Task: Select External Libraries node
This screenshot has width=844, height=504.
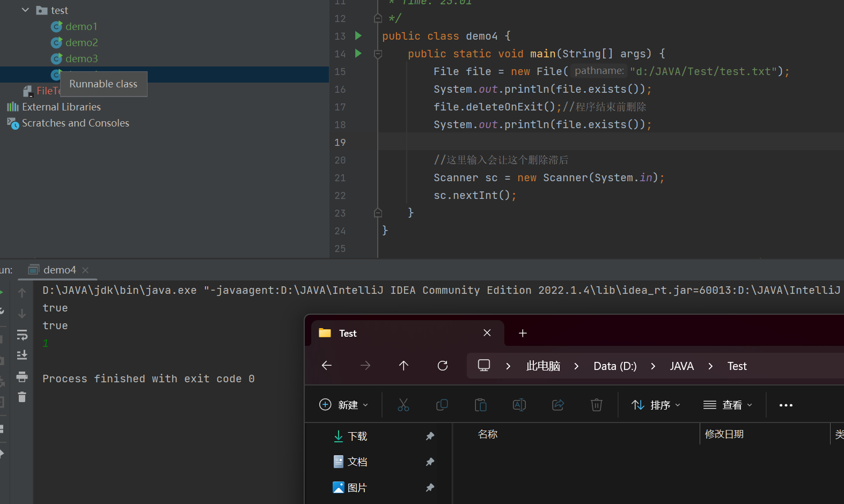Action: [61, 107]
